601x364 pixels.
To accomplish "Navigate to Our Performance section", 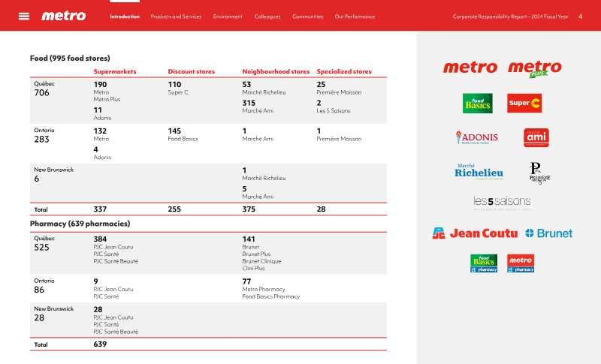I will 353,17.
